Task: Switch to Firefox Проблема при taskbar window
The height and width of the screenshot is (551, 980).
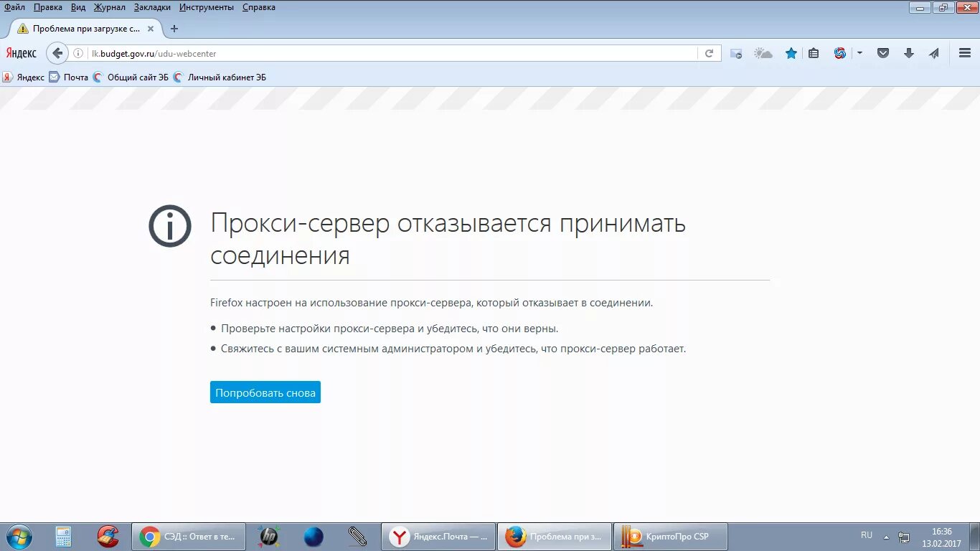Action: (555, 537)
